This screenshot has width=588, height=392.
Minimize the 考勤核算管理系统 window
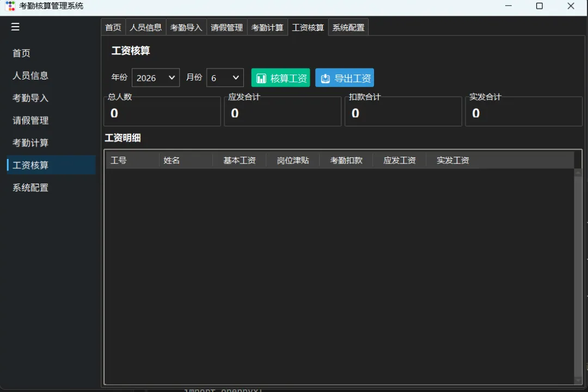point(509,5)
